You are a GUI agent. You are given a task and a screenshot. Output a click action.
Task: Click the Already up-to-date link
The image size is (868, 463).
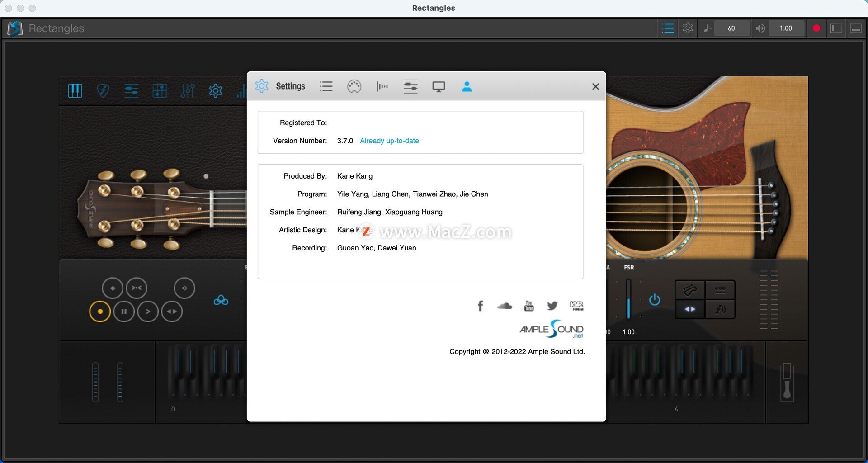[389, 141]
